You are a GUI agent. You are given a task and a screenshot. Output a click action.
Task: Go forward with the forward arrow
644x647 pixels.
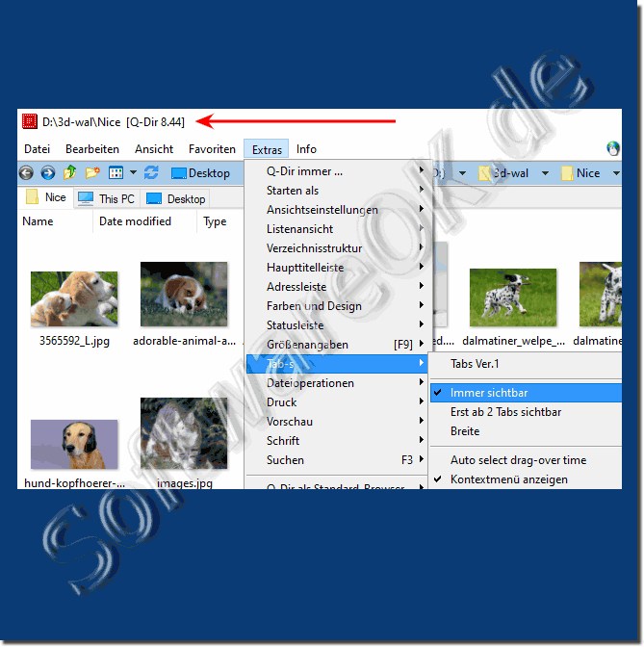tap(48, 173)
